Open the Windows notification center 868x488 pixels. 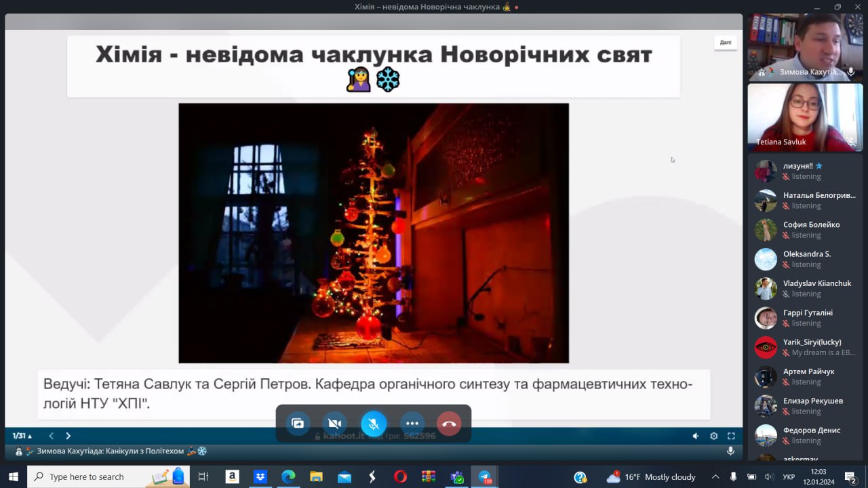[850, 476]
